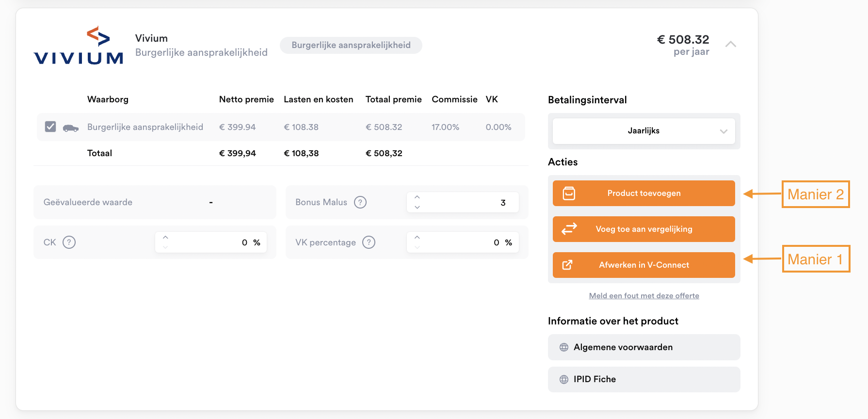The image size is (868, 419).
Task: Click the car icon in Burgerlijke aansprakelijkheid row
Action: click(71, 128)
